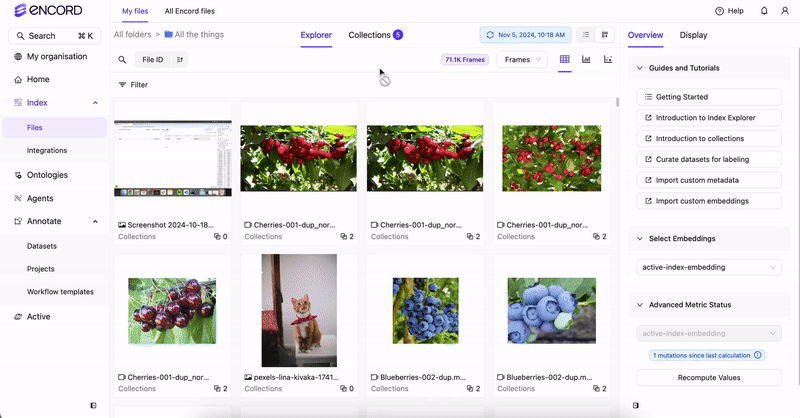Screen dimensions: 800x418
Task: Select the list layout icon
Action: [x=586, y=35]
